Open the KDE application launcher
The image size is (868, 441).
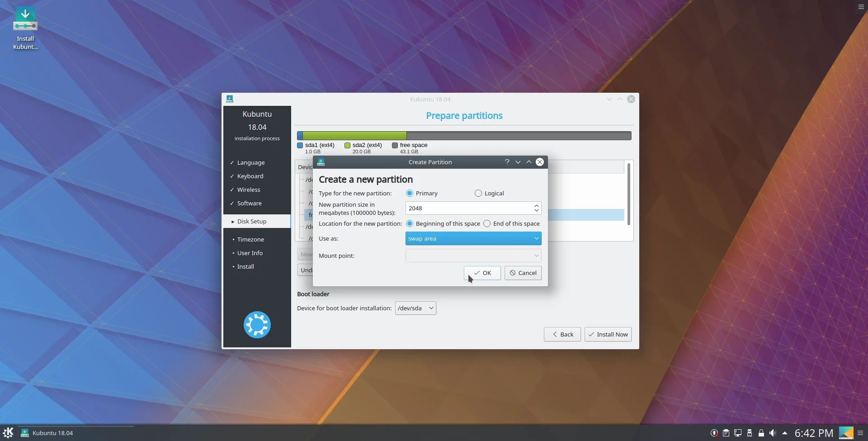(x=8, y=433)
